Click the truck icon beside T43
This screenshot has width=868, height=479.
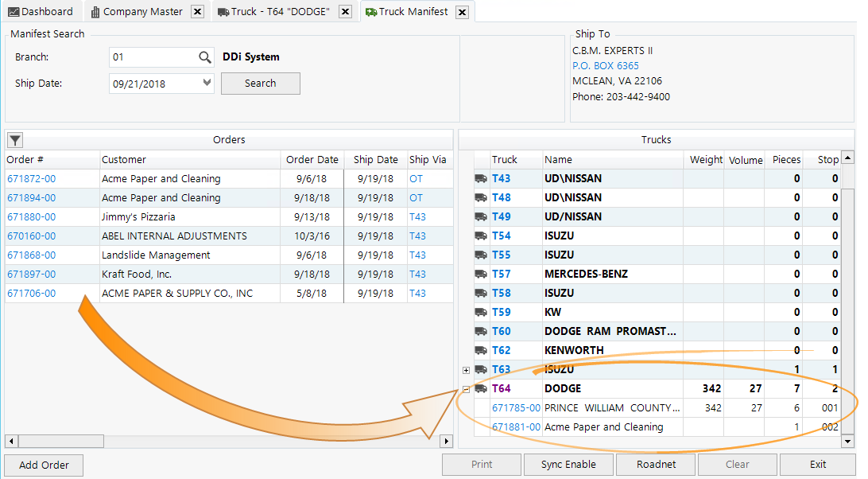[x=481, y=179]
